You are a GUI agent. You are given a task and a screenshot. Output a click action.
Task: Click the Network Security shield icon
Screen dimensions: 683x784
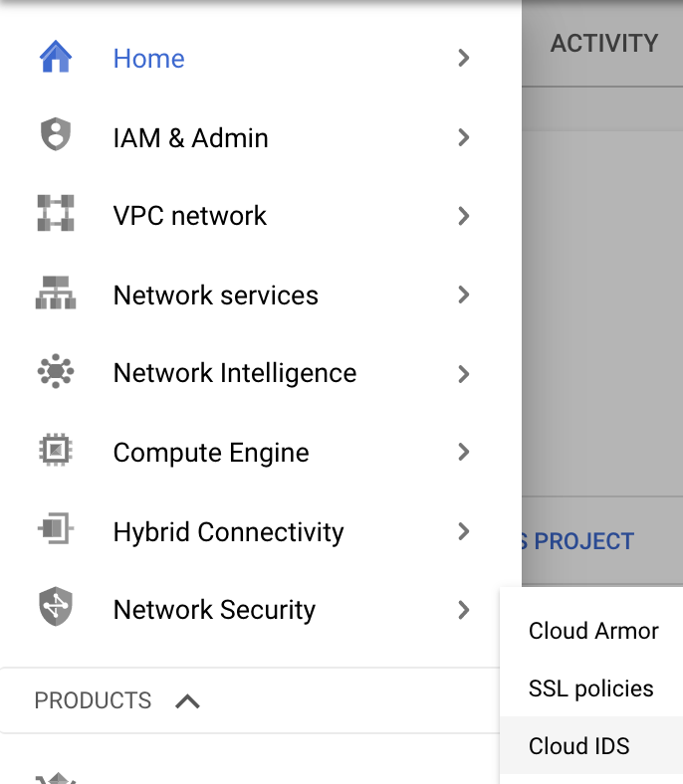point(56,608)
